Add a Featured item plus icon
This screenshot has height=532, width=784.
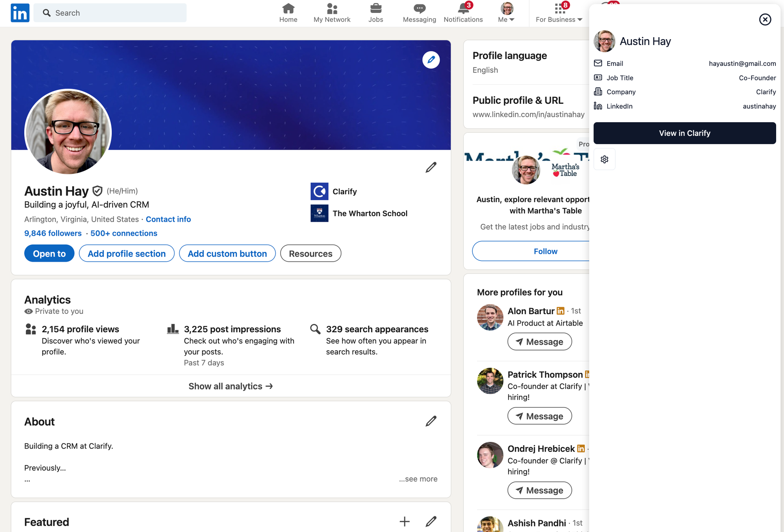pyautogui.click(x=404, y=521)
